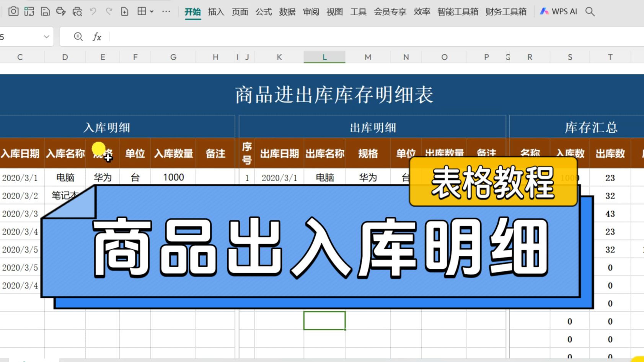Open print preview icon with magnifier
This screenshot has height=362, width=644.
pos(77,11)
